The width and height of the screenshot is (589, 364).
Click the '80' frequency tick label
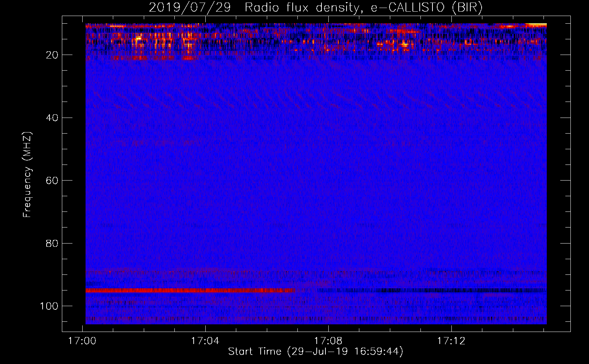(x=52, y=243)
